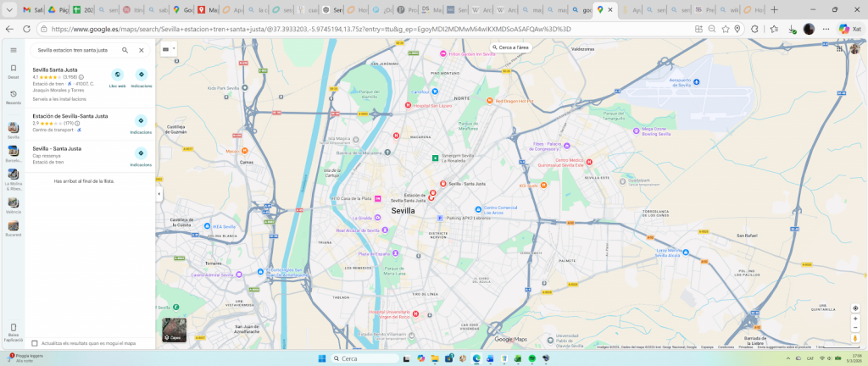Clear the search box with the X
Image resolution: width=868 pixels, height=366 pixels.
coord(142,50)
